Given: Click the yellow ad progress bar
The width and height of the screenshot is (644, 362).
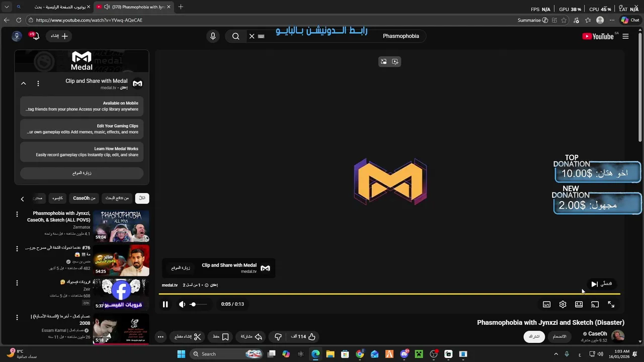Looking at the screenshot, I should pos(389,294).
